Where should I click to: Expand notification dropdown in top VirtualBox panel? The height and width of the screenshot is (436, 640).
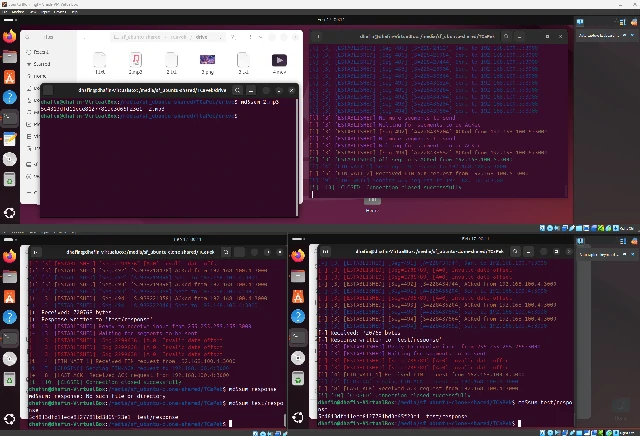pyautogui.click(x=632, y=36)
